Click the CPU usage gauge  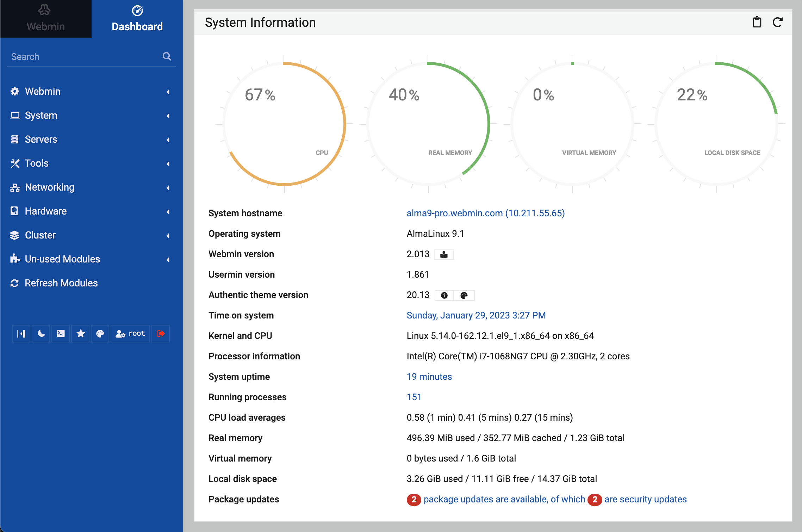[284, 124]
